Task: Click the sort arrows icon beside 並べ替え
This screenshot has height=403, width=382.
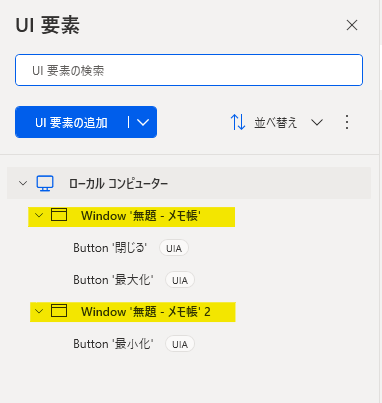Action: coord(238,122)
